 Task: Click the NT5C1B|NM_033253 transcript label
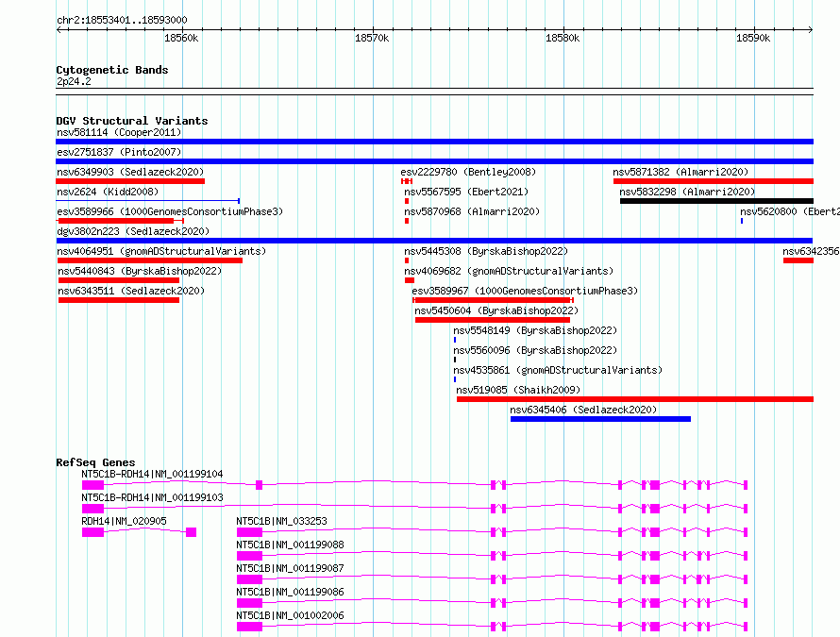coord(281,521)
